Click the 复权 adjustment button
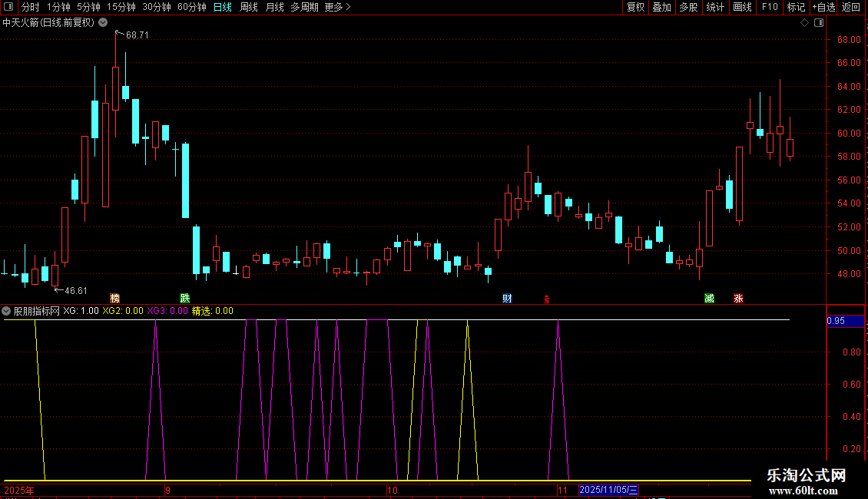The height and width of the screenshot is (499, 868). tap(635, 7)
